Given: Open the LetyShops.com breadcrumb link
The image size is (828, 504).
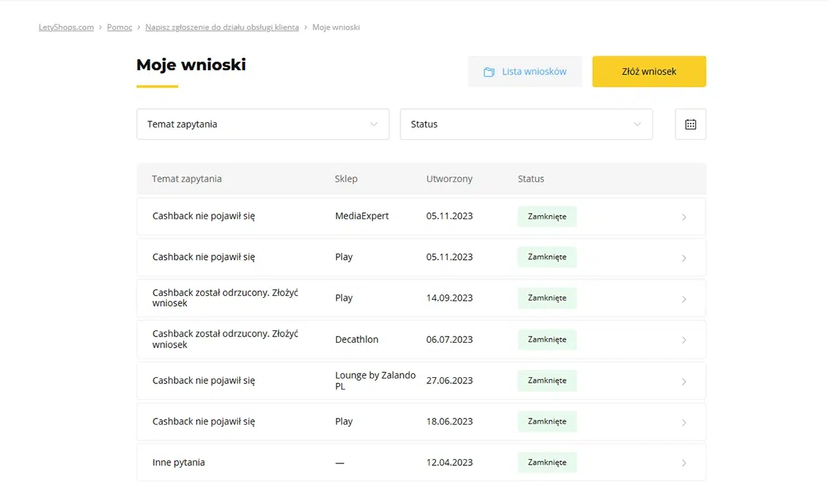Looking at the screenshot, I should [66, 27].
